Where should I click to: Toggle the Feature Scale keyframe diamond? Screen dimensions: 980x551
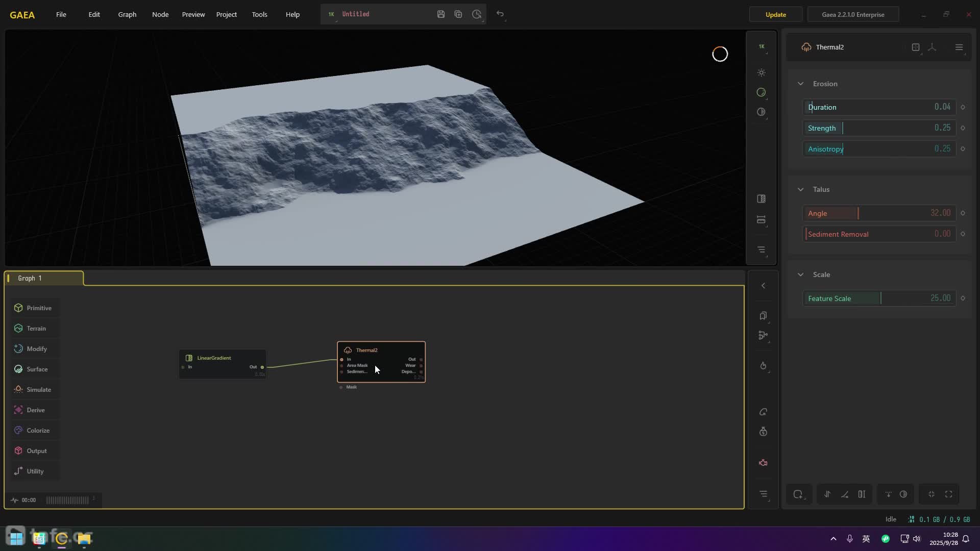[x=963, y=298]
